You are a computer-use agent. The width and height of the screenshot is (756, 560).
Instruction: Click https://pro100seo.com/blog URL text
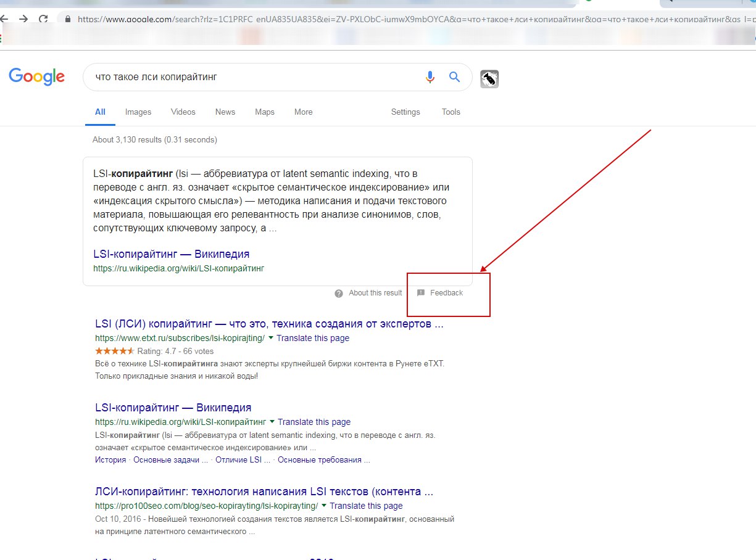206,506
